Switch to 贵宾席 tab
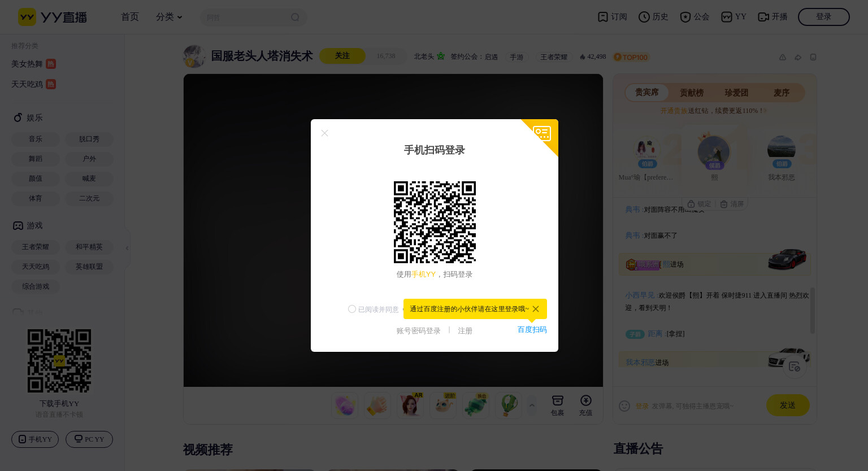The height and width of the screenshot is (471, 868). point(647,92)
